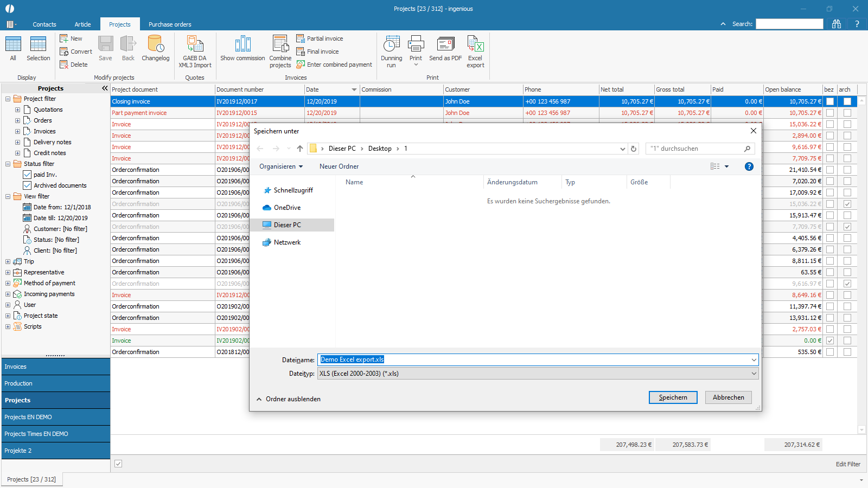Screen dimensions: 868x488
Task: Open the GAEB DA XML3 Import tool
Action: coord(195,44)
